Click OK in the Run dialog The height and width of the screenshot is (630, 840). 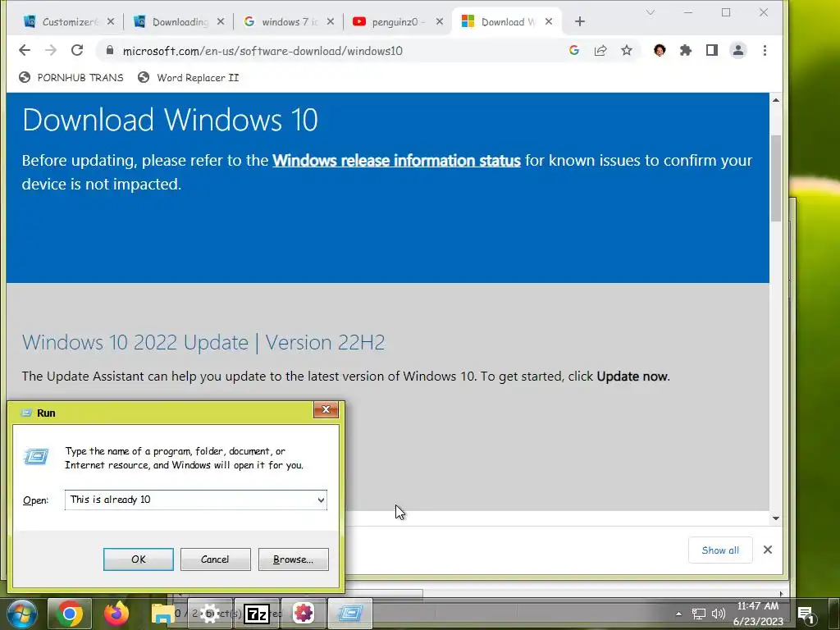click(x=138, y=559)
